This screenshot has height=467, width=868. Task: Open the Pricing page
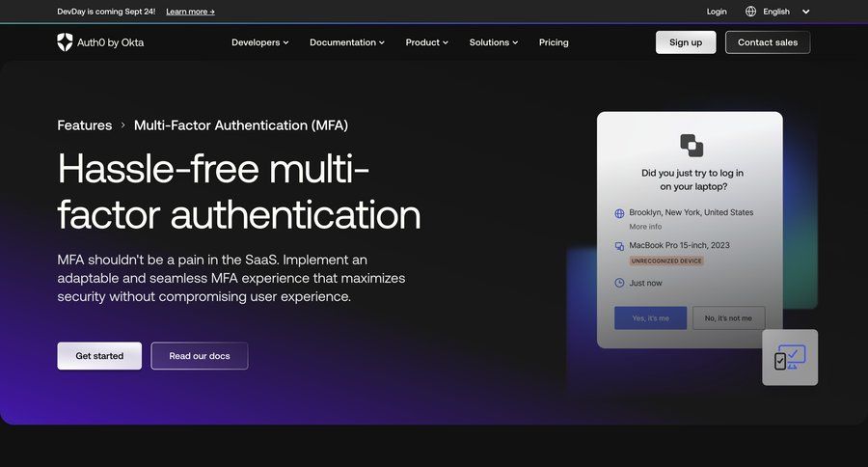[554, 42]
